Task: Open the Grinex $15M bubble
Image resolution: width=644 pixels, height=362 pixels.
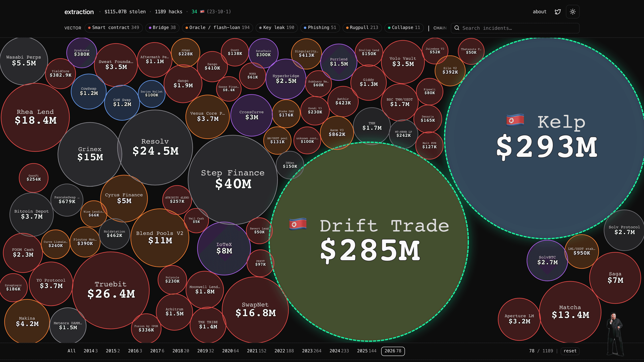Action: click(x=90, y=154)
